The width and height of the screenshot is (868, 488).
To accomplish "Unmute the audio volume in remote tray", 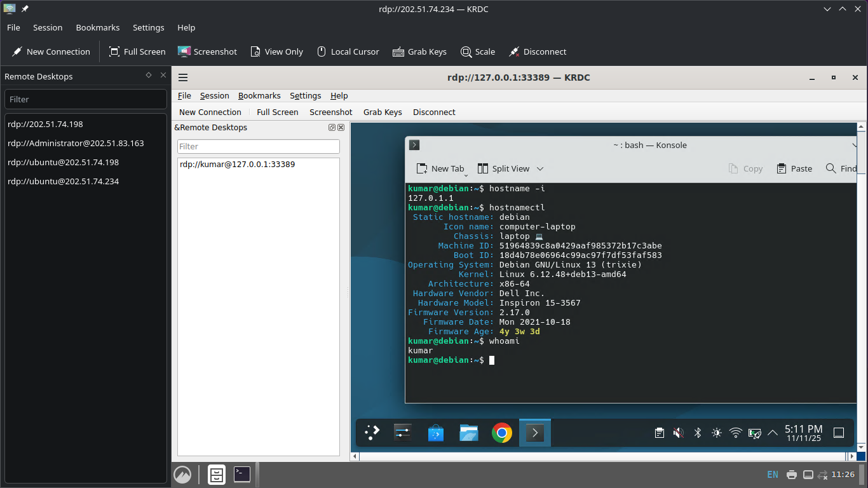I will pos(678,433).
